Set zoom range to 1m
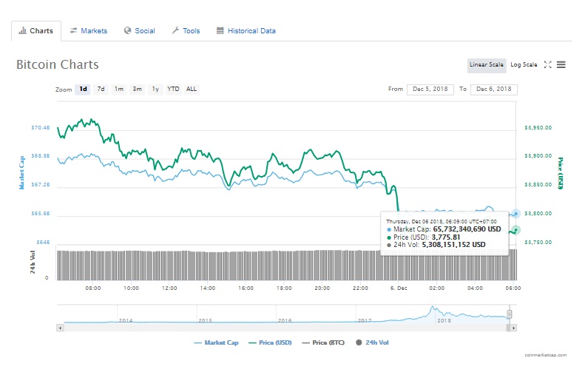This screenshot has width=588, height=375. (x=119, y=89)
